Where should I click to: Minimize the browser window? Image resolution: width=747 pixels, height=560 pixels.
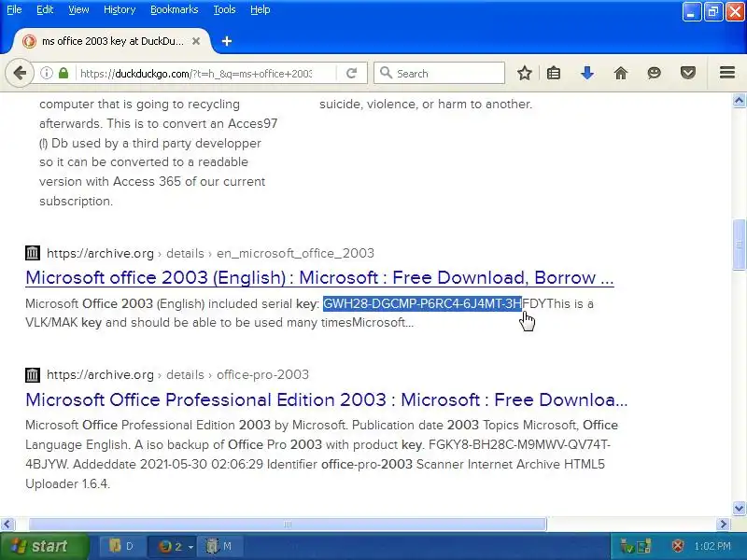(x=692, y=11)
